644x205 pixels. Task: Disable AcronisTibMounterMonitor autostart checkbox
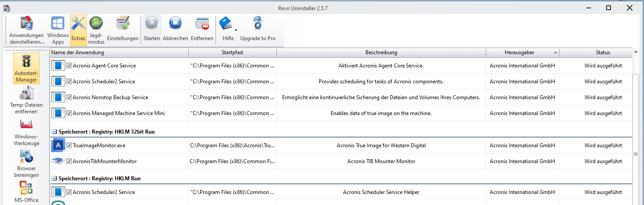69,161
